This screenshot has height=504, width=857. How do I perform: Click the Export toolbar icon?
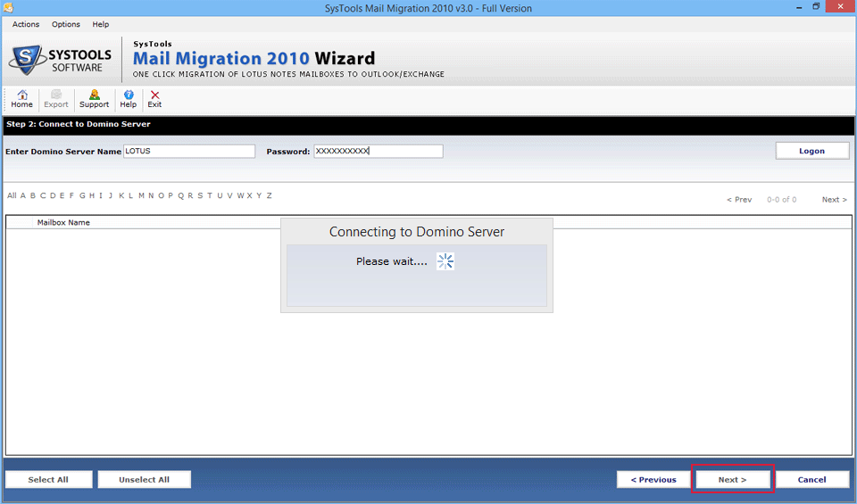pos(55,99)
